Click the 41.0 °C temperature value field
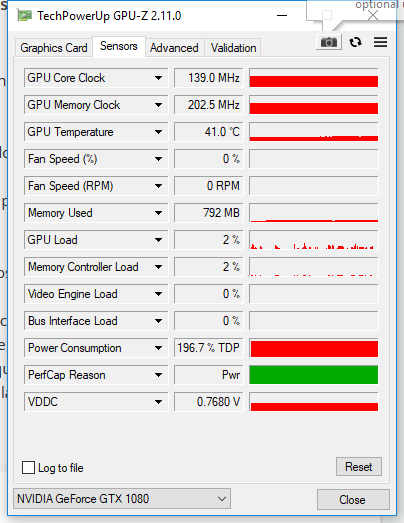404x523 pixels. [209, 132]
